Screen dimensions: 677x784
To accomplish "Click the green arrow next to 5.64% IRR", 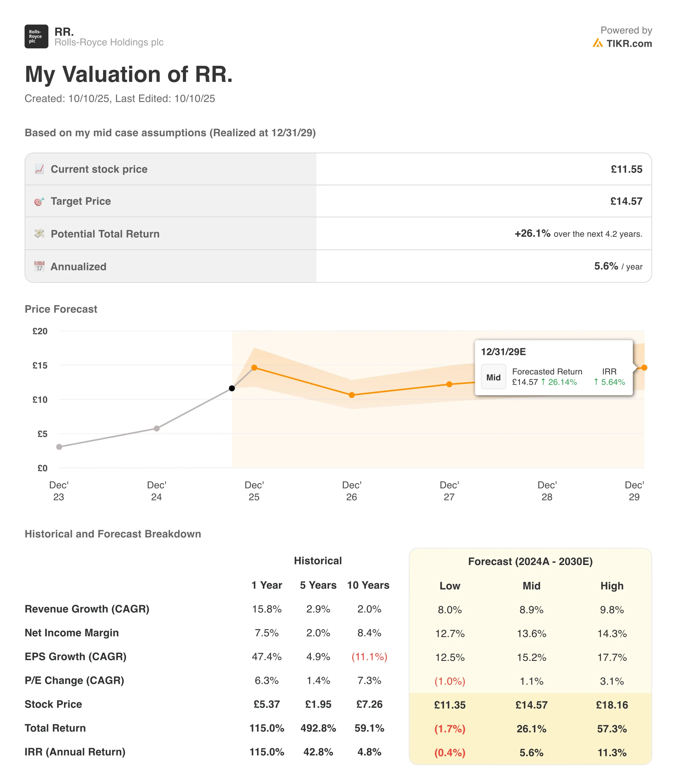I will [596, 382].
